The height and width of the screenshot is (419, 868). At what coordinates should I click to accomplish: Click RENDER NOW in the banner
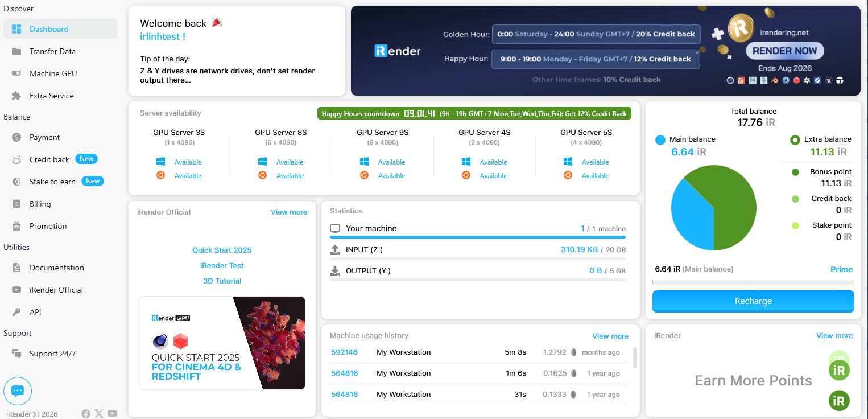click(x=784, y=51)
